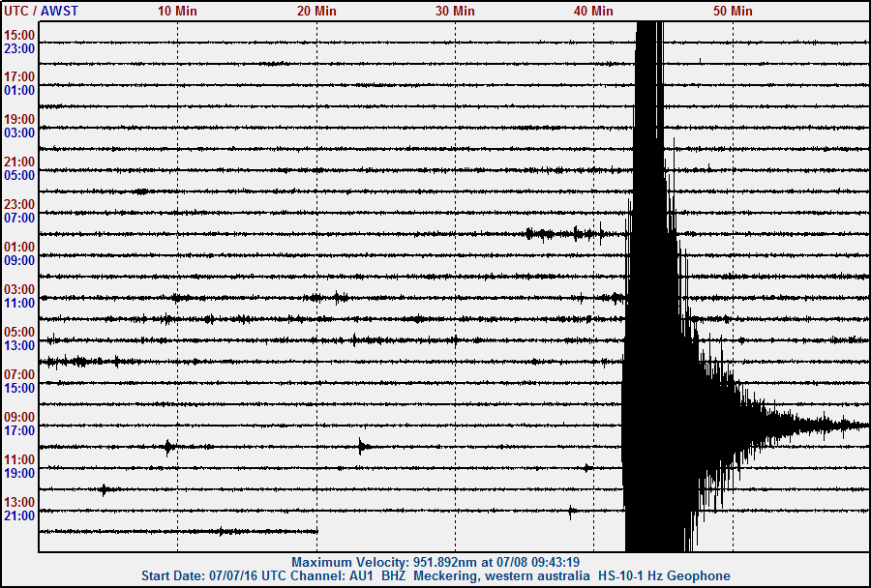Select the 19:00 UTC time label
This screenshot has height=588, width=871.
click(19, 119)
